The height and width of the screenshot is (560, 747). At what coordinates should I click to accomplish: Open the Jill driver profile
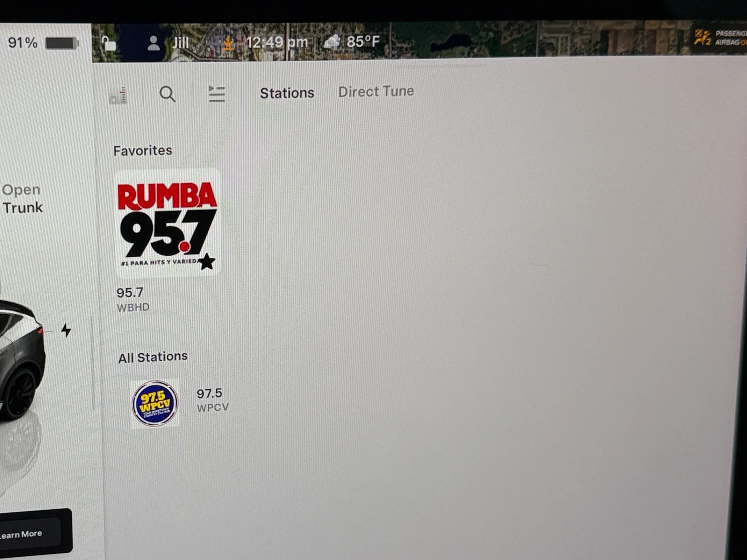[x=180, y=43]
